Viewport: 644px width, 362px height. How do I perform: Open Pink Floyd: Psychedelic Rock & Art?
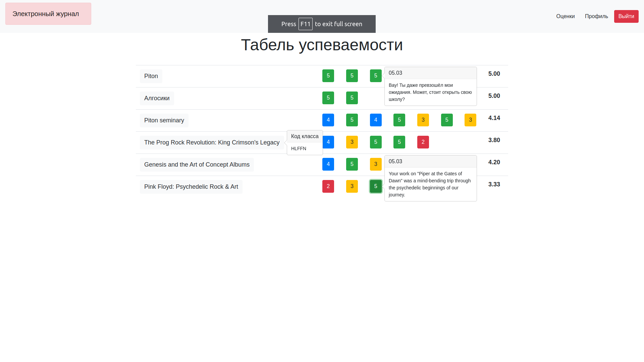191,186
